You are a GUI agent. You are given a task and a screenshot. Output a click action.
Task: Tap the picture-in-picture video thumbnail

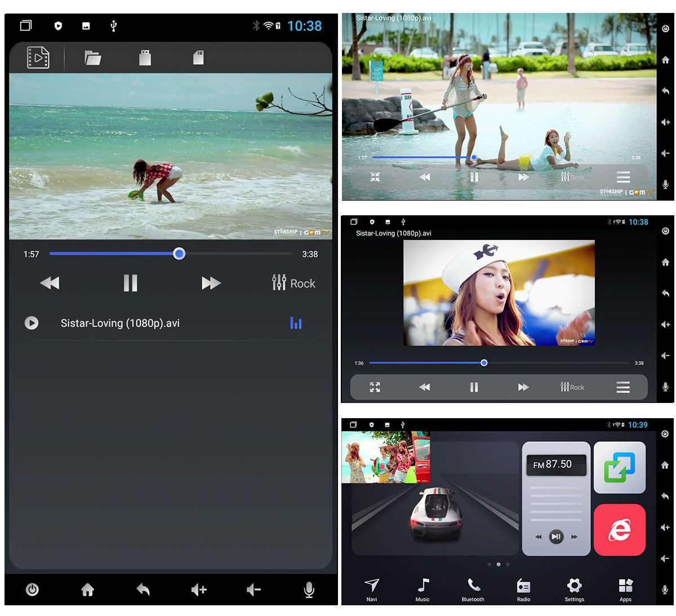pyautogui.click(x=386, y=458)
